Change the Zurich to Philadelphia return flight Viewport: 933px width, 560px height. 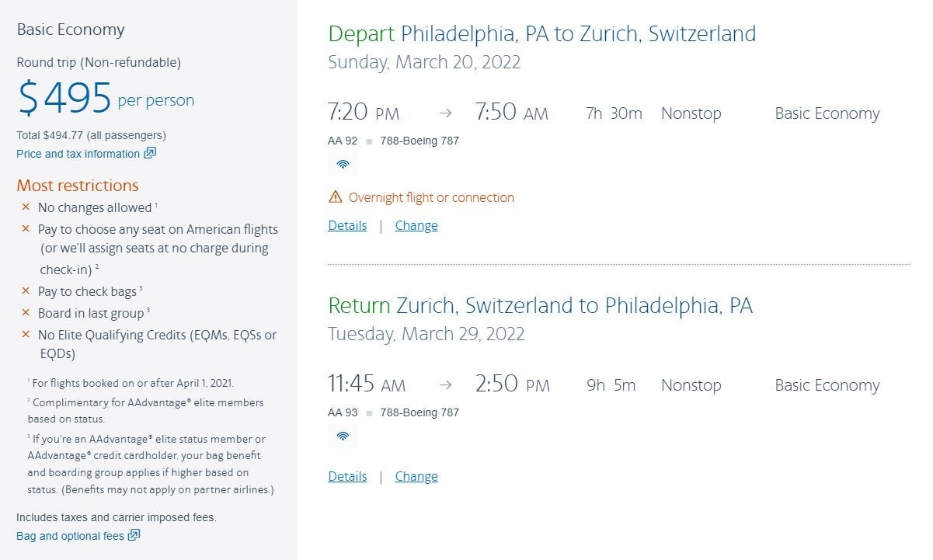pos(416,476)
